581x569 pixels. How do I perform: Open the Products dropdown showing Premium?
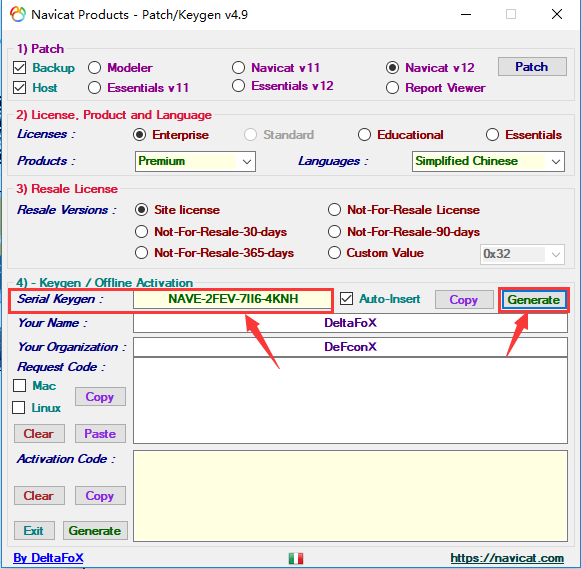click(195, 161)
